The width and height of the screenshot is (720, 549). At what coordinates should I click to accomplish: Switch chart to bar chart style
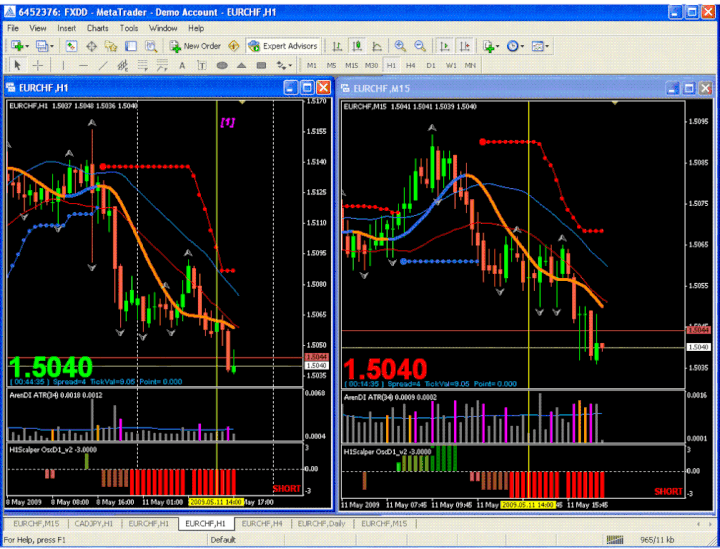coord(337,46)
